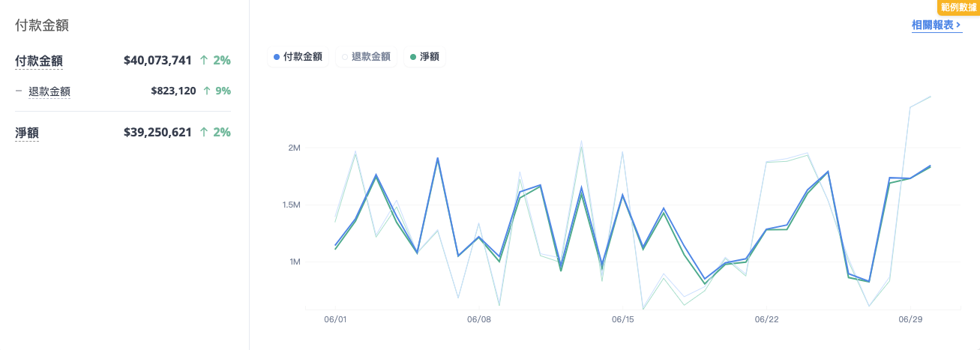Toggle the 淨額 legend series

coord(424,57)
